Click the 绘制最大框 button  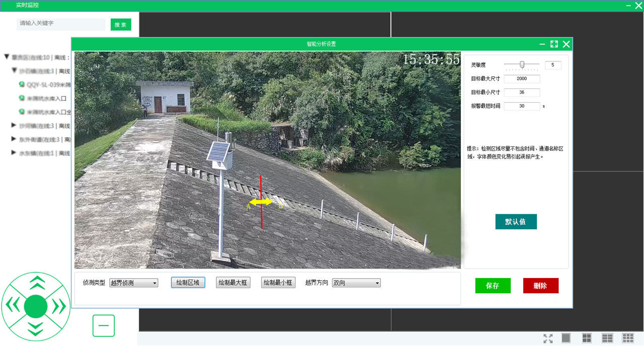(x=233, y=283)
